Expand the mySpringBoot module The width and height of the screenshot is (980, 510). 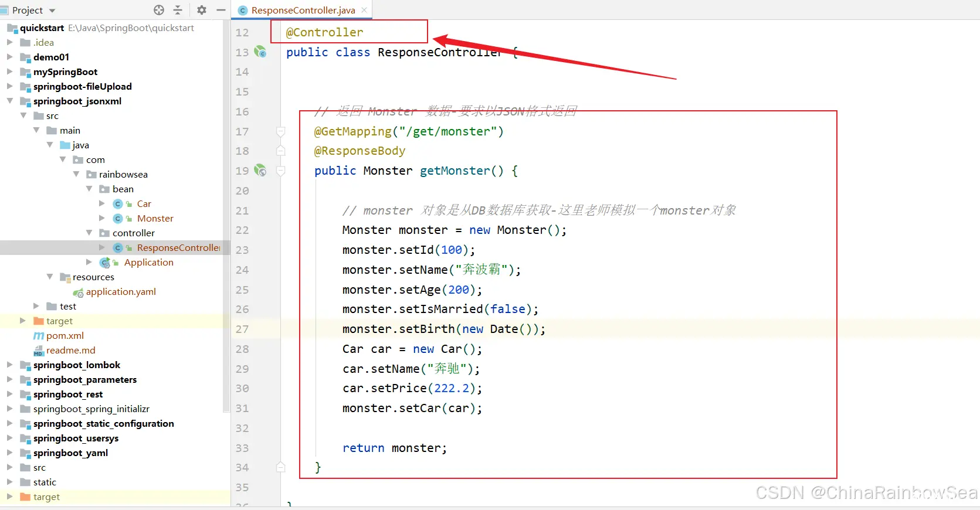click(x=10, y=72)
